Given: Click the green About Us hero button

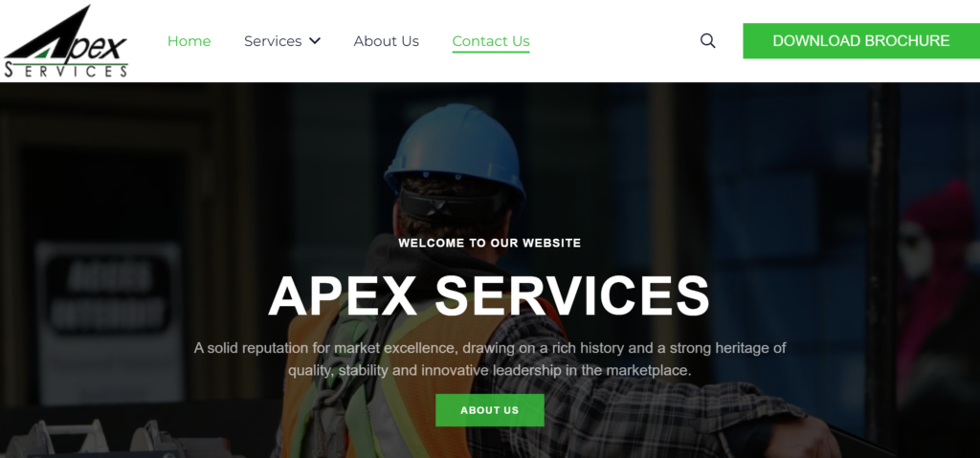Looking at the screenshot, I should pyautogui.click(x=489, y=410).
